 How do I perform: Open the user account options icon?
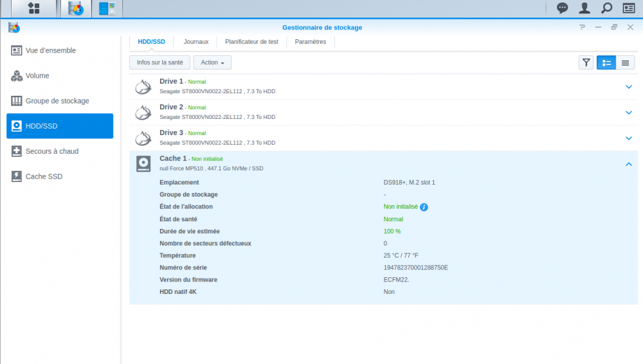[584, 8]
